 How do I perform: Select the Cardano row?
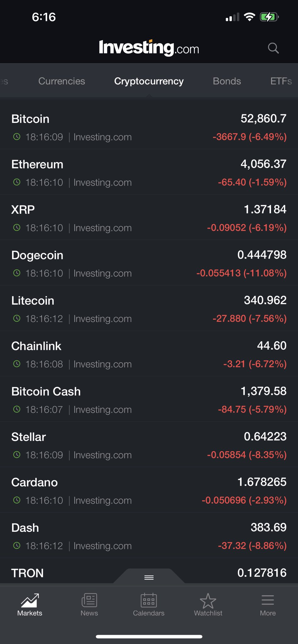149,491
